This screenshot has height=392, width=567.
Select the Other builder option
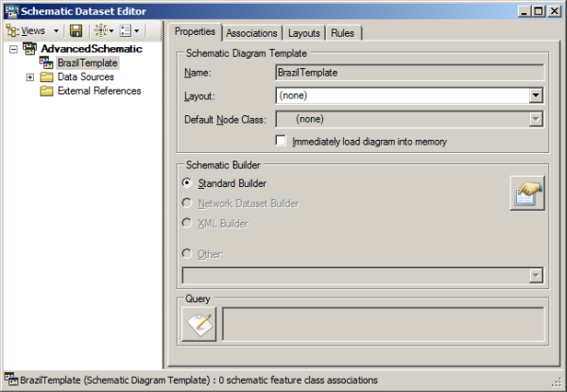(x=187, y=254)
